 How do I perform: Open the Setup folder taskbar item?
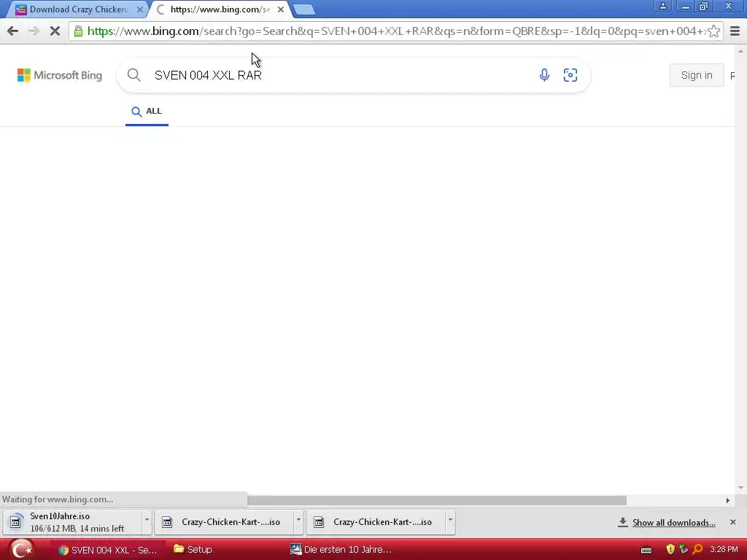[x=193, y=550]
